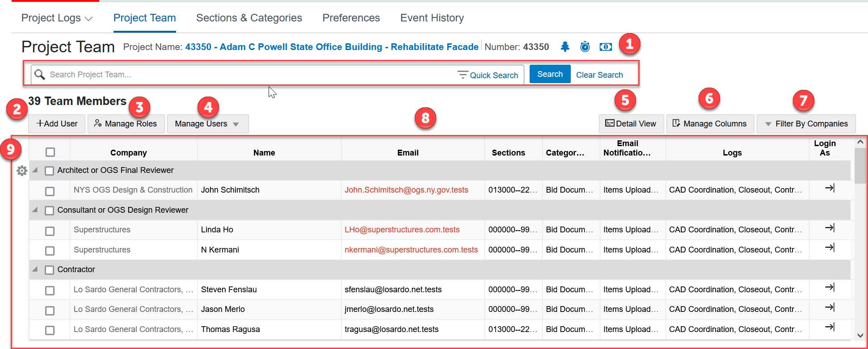Open the Sections & Categories tab
The image size is (868, 349).
click(x=249, y=18)
